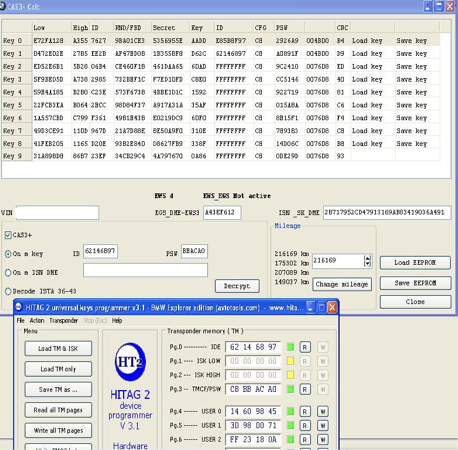458x450 pixels.
Task: Click Pg.5 USER 1 value 3D 98 00 71
Action: [x=253, y=426]
